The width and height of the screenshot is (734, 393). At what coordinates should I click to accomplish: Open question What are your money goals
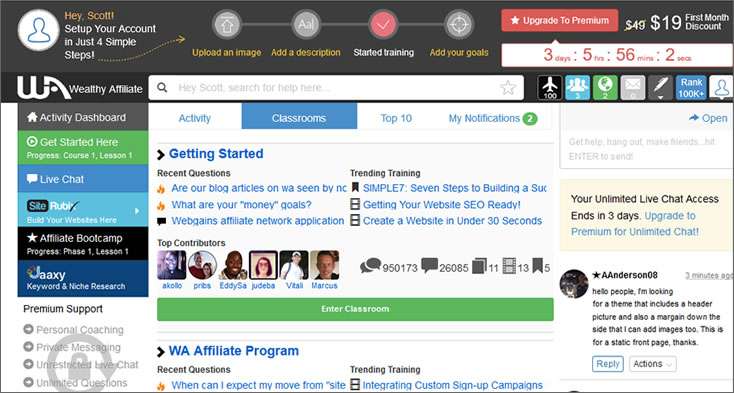241,205
